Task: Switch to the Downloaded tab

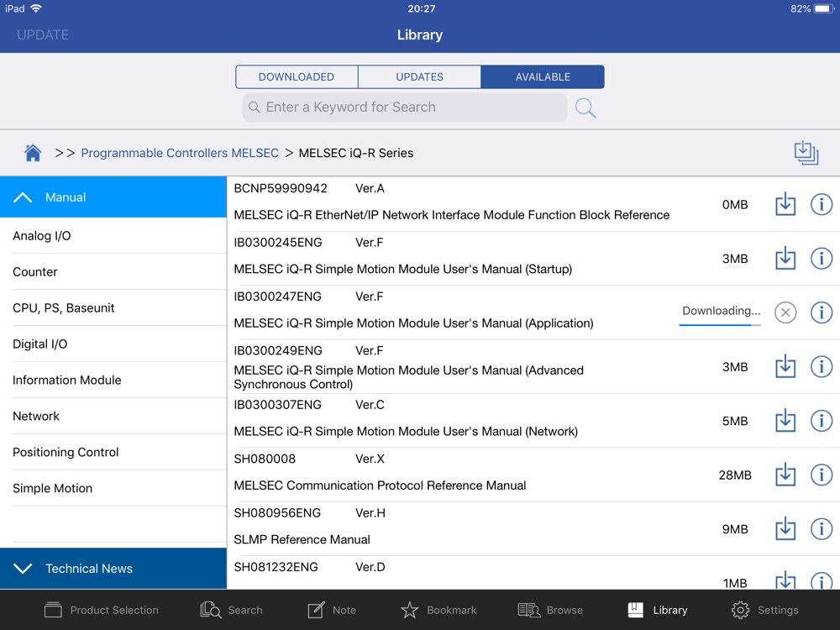Action: 297,76
